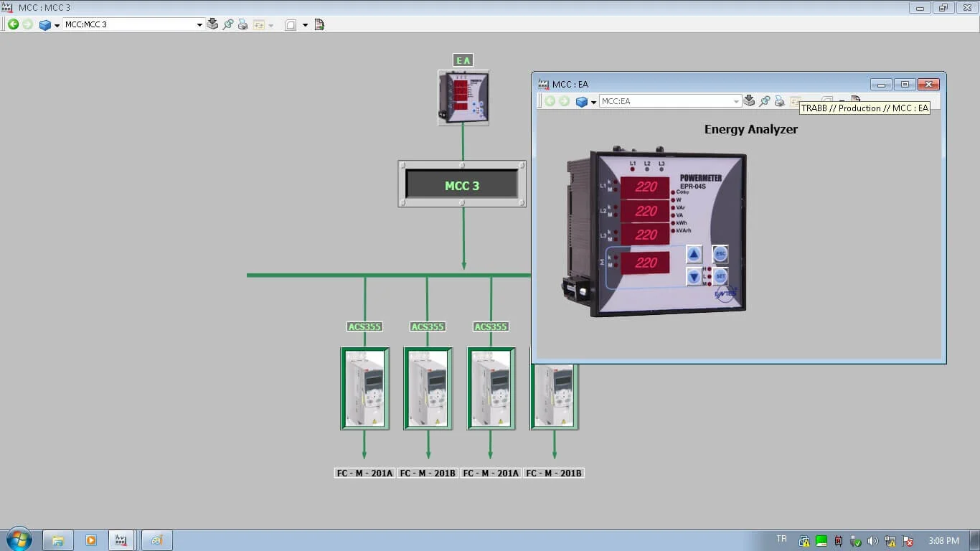Close the MCC : EA window
The width and height of the screenshot is (980, 551).
pyautogui.click(x=928, y=85)
